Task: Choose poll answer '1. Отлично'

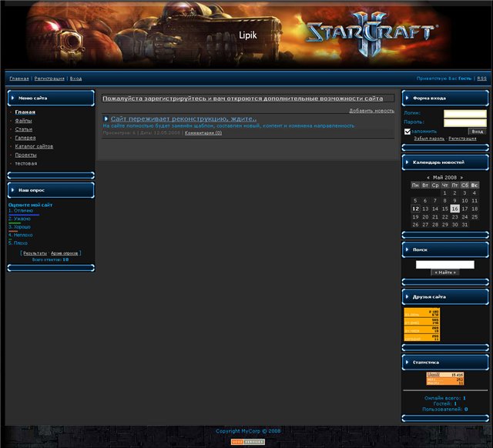Action: [x=21, y=210]
